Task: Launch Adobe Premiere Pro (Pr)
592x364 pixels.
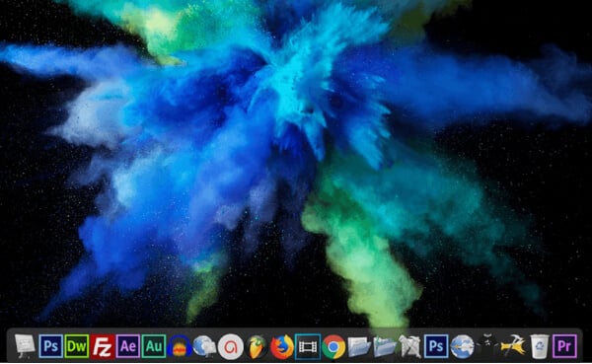Action: coord(564,346)
